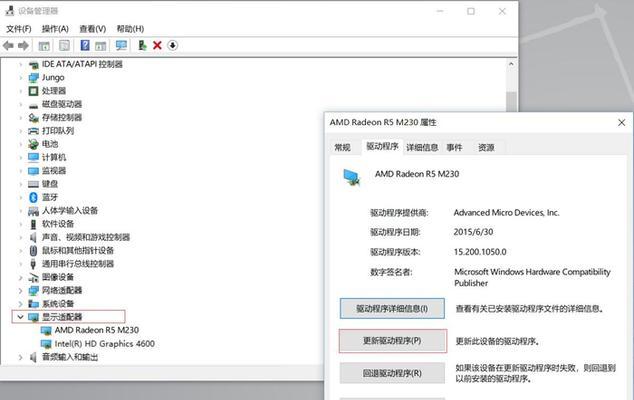Click the display icon beside Intel(R) HD Graphics 4600
This screenshot has height=400, width=634.
tap(46, 344)
